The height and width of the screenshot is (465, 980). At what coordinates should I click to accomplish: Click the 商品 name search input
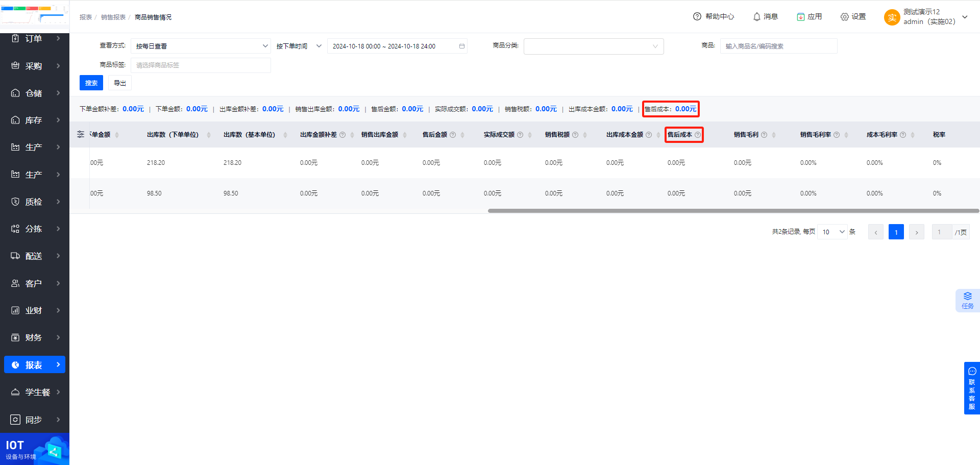pyautogui.click(x=779, y=46)
